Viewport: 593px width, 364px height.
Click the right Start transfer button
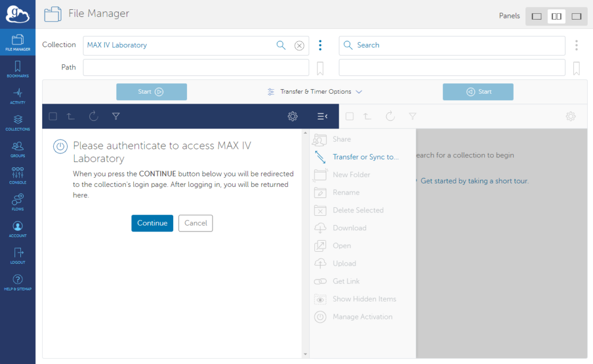pyautogui.click(x=478, y=92)
